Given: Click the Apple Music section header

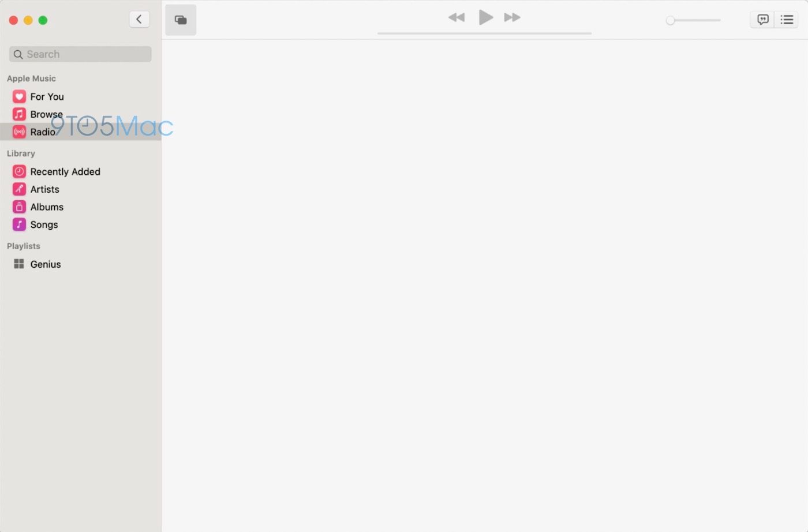Looking at the screenshot, I should [x=31, y=78].
